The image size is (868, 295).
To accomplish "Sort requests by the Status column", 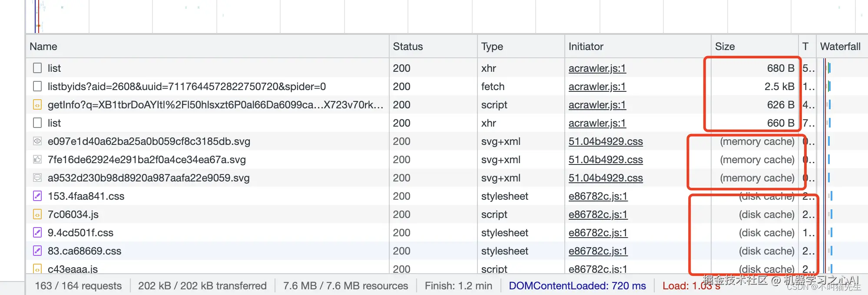I will pyautogui.click(x=407, y=47).
